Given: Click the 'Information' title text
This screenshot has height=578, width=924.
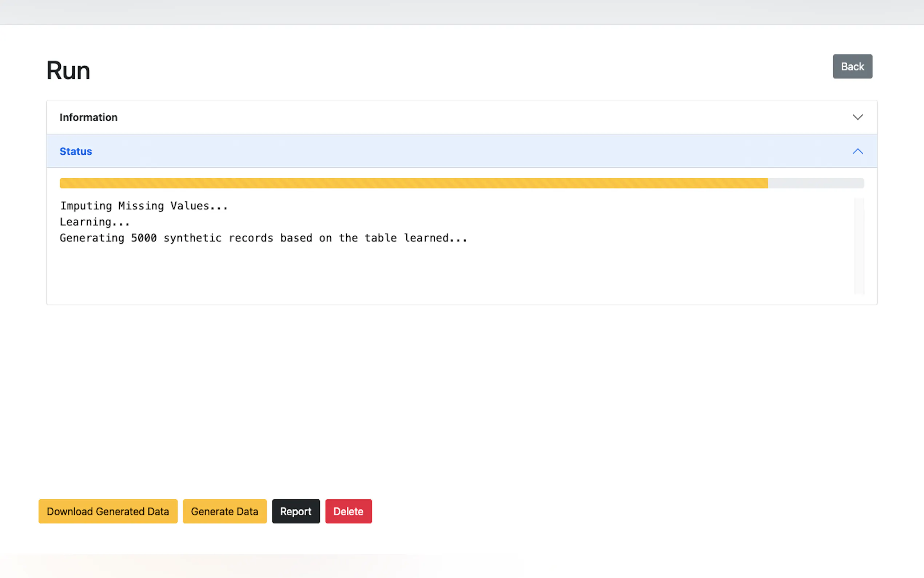Looking at the screenshot, I should click(x=88, y=117).
